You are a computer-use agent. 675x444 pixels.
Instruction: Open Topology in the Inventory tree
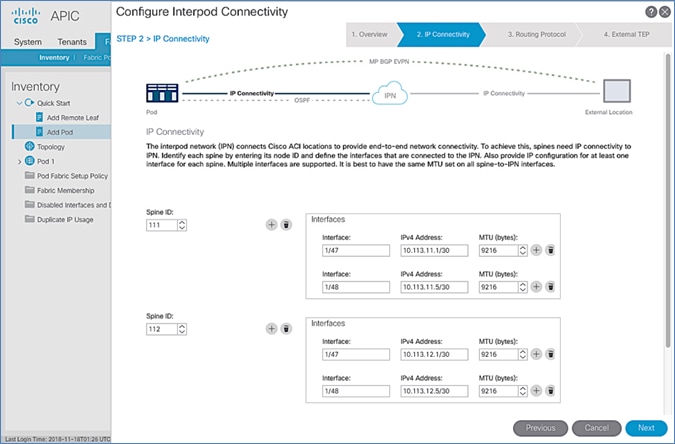[x=50, y=147]
